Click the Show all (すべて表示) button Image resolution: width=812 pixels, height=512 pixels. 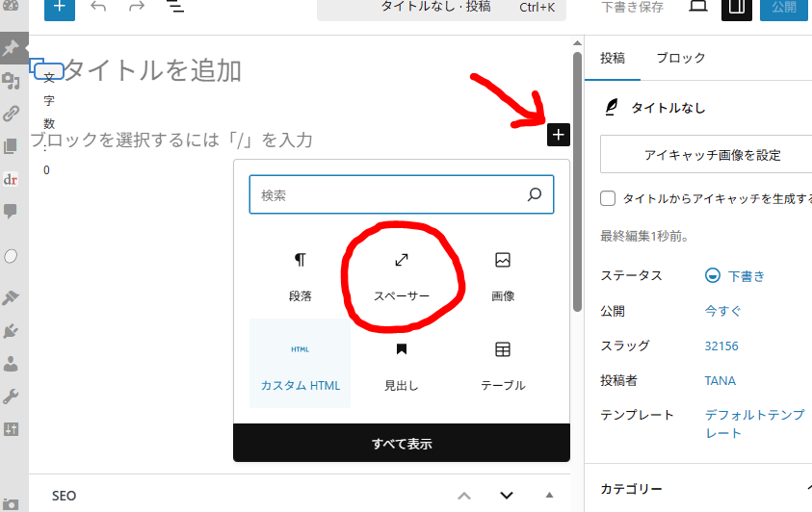(402, 444)
